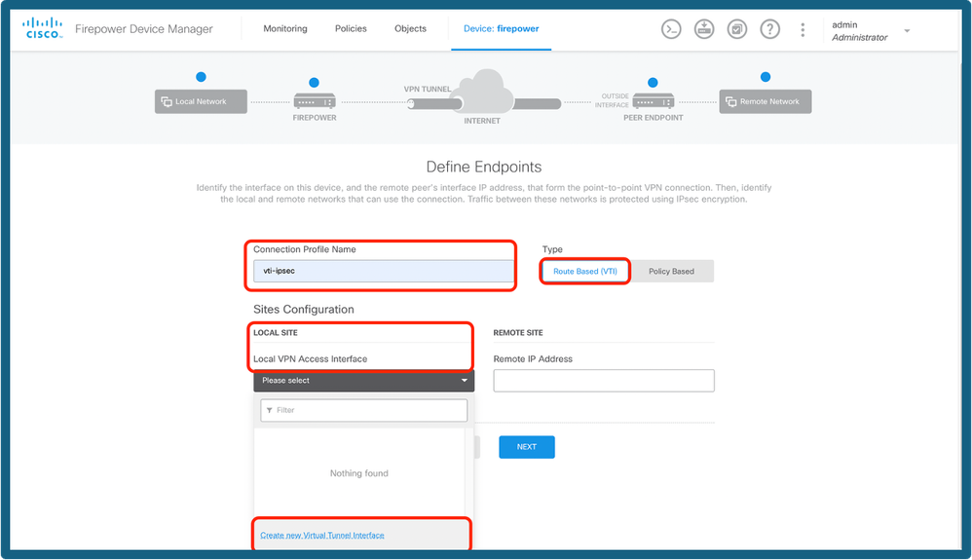Open the CLI console icon
Screen dimensions: 972x560
[671, 29]
